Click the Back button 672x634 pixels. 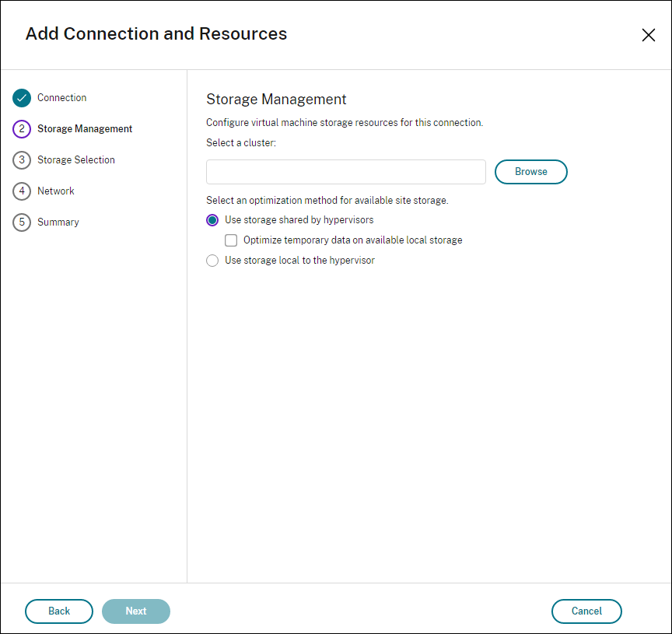coord(58,611)
